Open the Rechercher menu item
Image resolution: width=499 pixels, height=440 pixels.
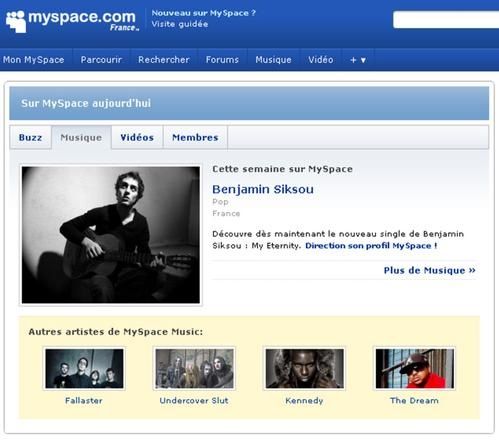pos(164,60)
